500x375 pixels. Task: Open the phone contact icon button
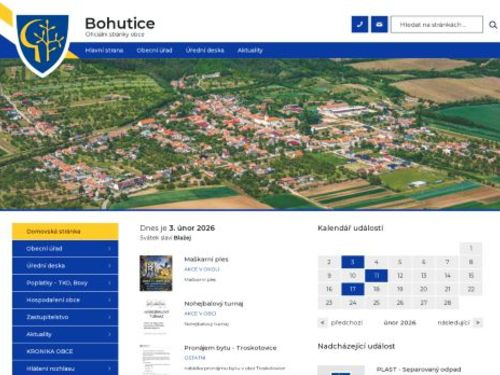click(x=360, y=24)
